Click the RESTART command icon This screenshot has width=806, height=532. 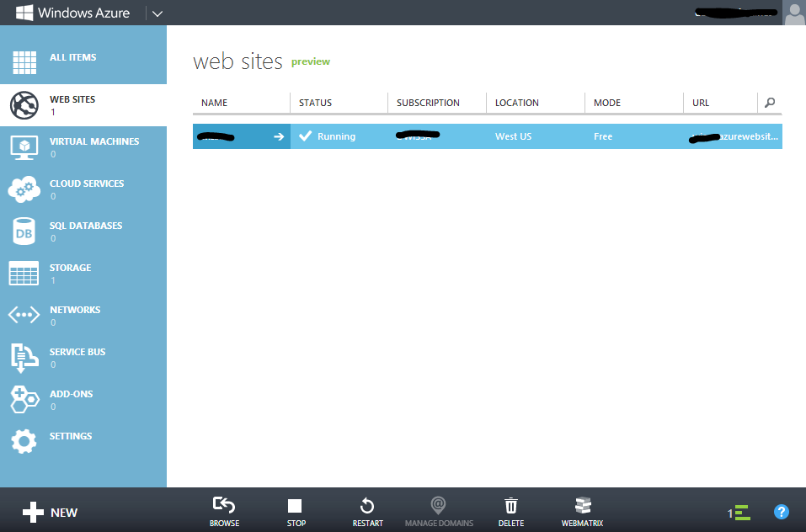(x=367, y=506)
